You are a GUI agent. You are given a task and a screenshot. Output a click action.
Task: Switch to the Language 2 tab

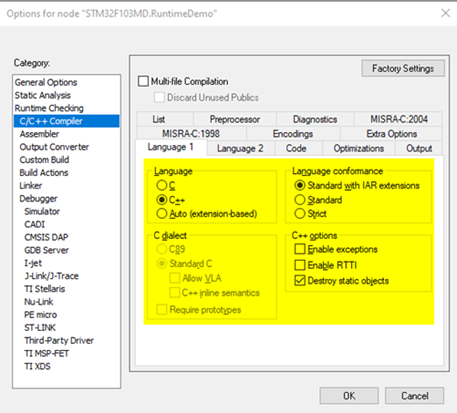click(x=240, y=148)
